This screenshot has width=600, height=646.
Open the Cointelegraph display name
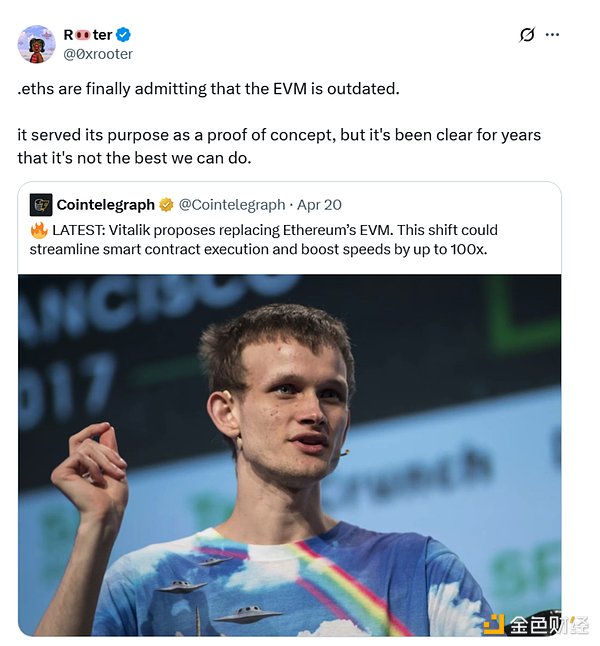pyautogui.click(x=105, y=205)
